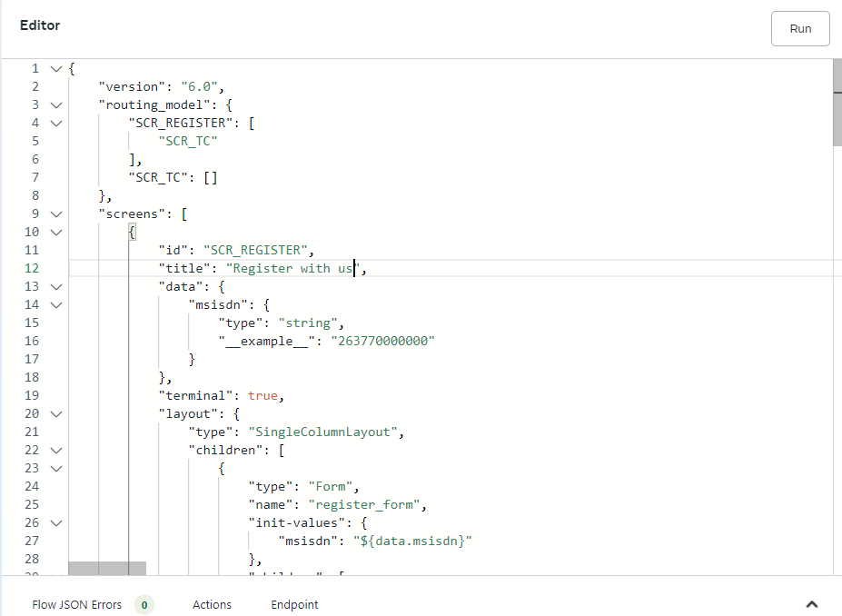
Task: Click the true value of terminal
Action: click(263, 396)
